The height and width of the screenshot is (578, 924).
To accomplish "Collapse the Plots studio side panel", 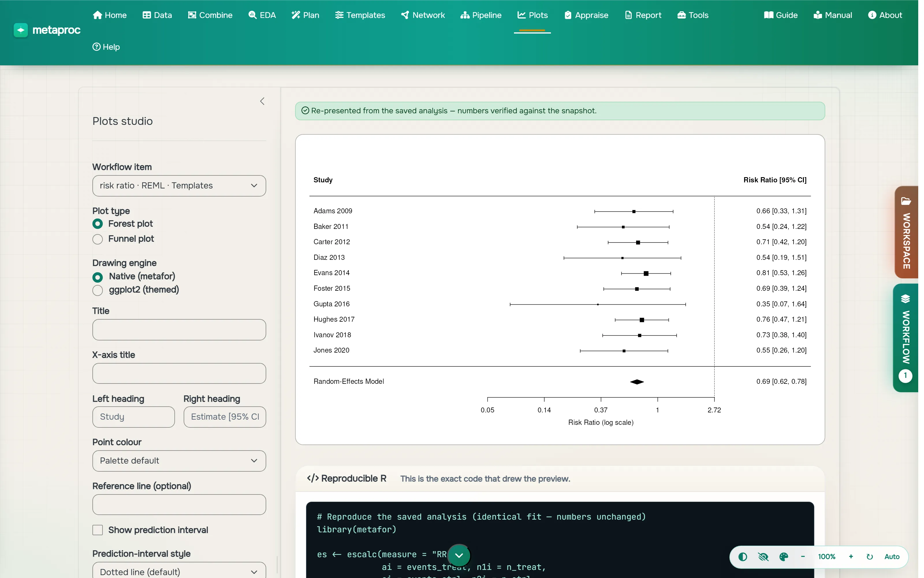I will [262, 101].
